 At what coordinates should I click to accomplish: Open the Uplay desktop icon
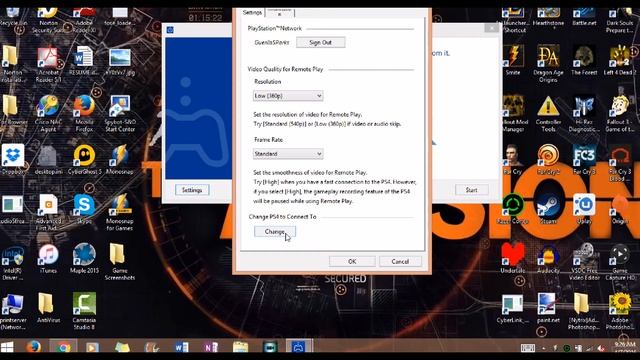584,209
